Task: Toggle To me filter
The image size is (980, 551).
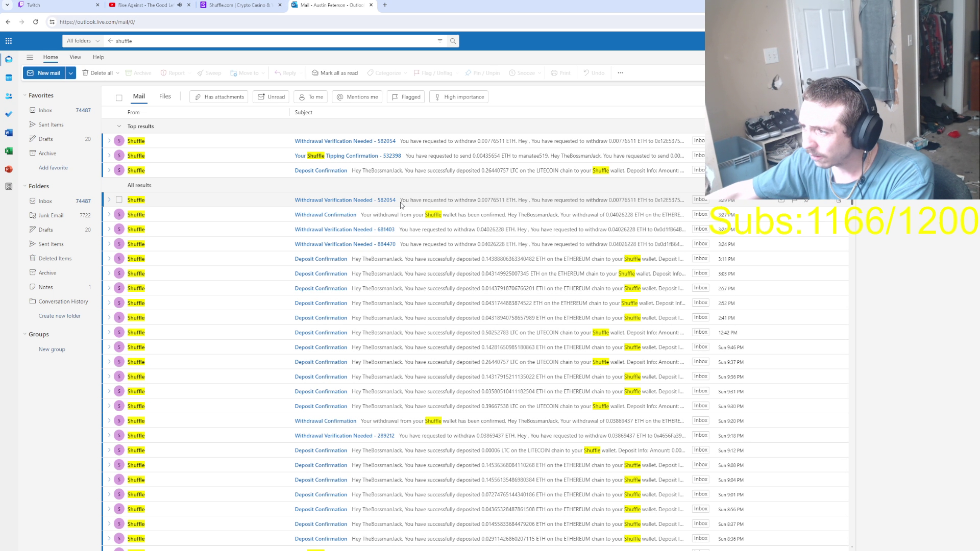Action: (311, 97)
